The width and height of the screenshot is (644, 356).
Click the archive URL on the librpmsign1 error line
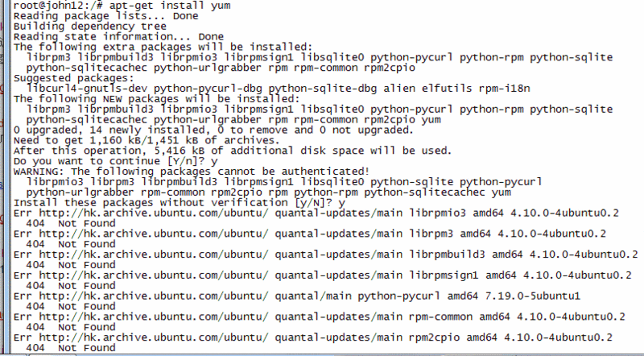click(154, 275)
